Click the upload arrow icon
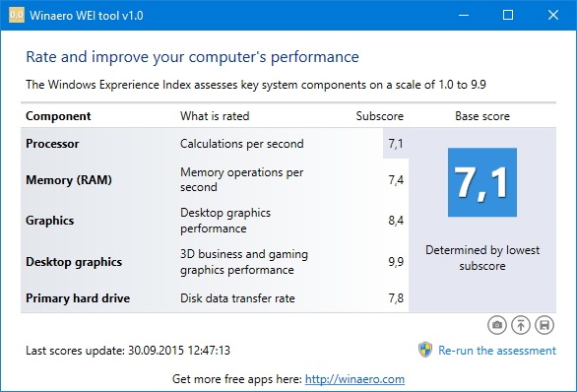577x392 pixels. click(521, 325)
